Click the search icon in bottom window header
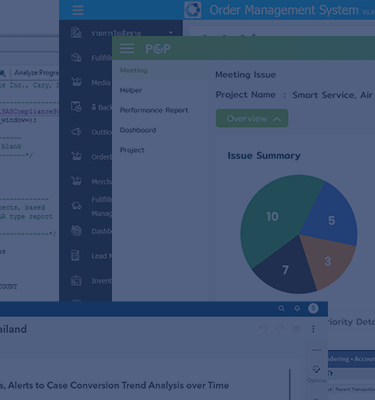This screenshot has height=400, width=375. (x=282, y=309)
